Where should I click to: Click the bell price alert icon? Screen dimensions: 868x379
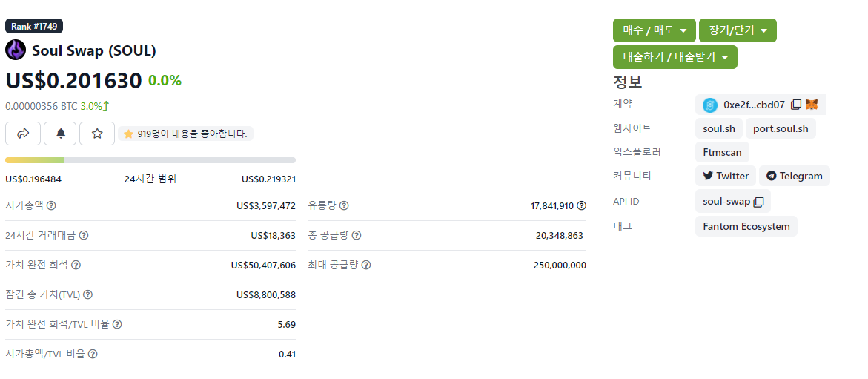[x=60, y=134]
